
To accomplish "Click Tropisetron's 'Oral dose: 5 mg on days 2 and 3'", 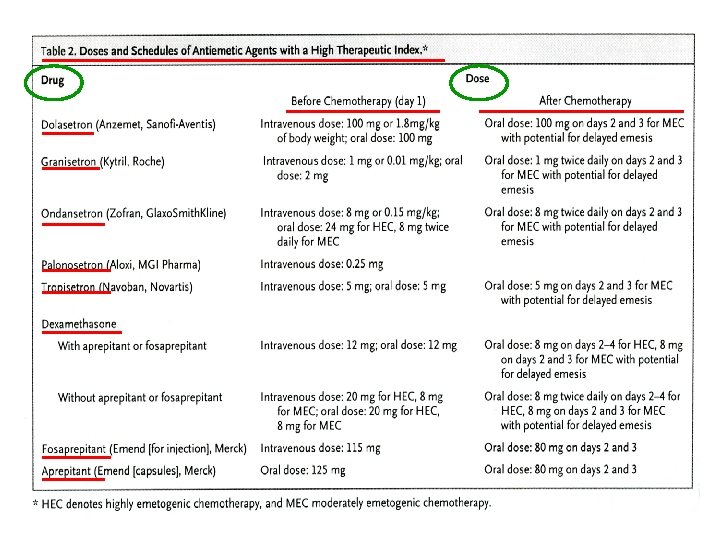I will [x=578, y=292].
